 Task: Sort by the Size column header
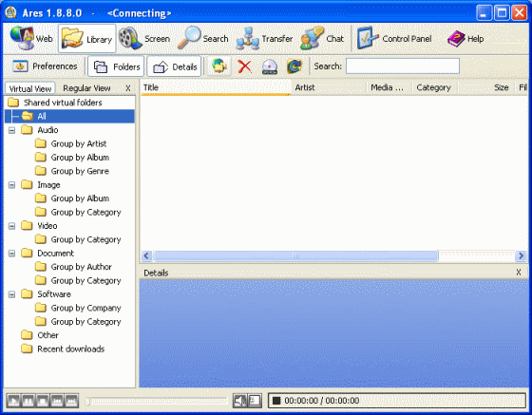pyautogui.click(x=486, y=87)
